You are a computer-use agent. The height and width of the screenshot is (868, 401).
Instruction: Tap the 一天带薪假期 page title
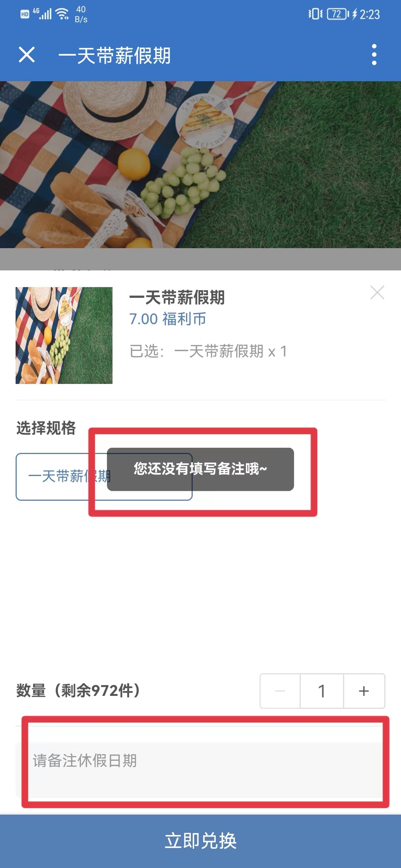(x=114, y=56)
